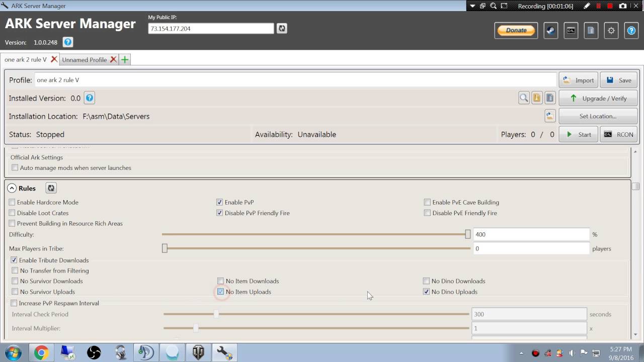Image resolution: width=644 pixels, height=362 pixels.
Task: Click the help icon in the header
Action: (x=631, y=30)
